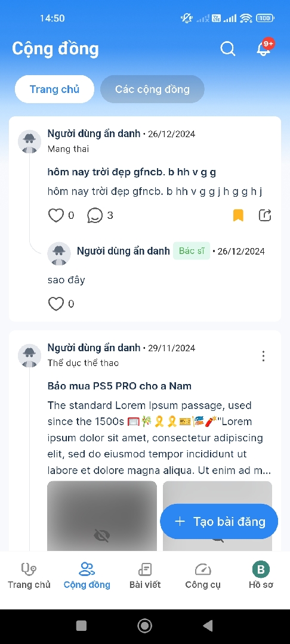Switch to the Trang chủ pill tab
The width and height of the screenshot is (290, 644).
coord(55,89)
